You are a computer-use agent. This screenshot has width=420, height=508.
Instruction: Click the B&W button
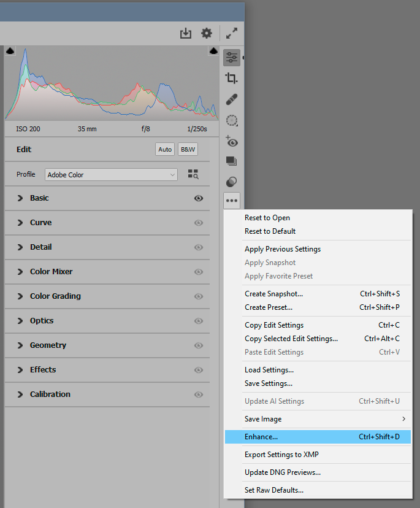point(188,150)
